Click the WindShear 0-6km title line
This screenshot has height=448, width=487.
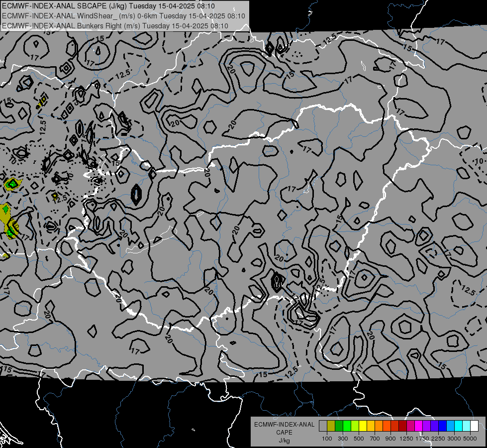click(x=123, y=16)
